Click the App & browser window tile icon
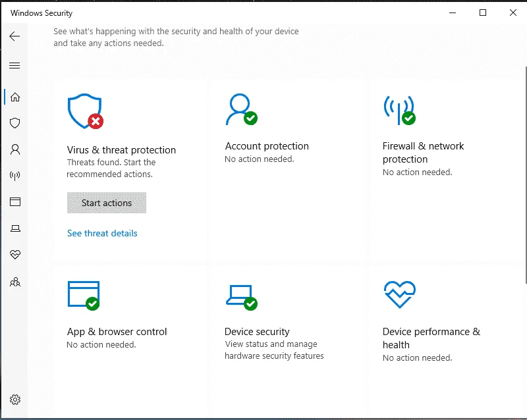 click(x=84, y=296)
